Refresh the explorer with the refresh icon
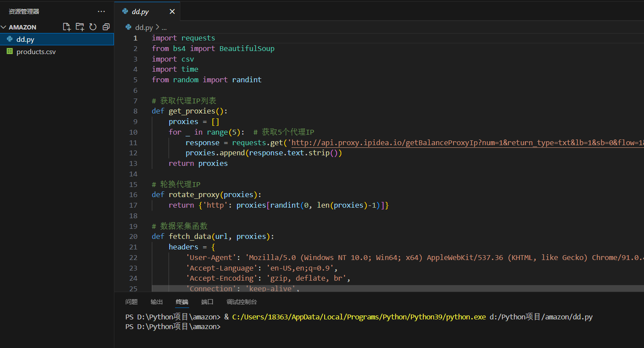This screenshot has height=348, width=644. pos(93,27)
